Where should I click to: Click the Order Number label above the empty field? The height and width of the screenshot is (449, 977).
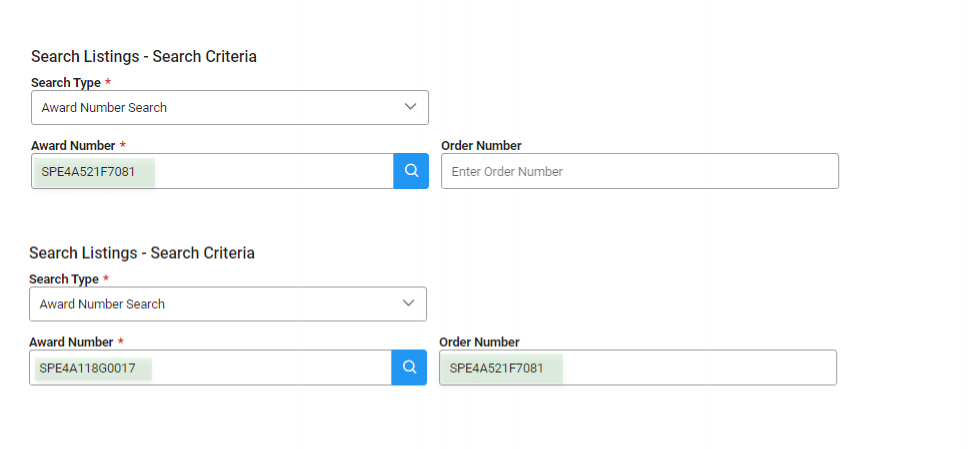click(481, 146)
